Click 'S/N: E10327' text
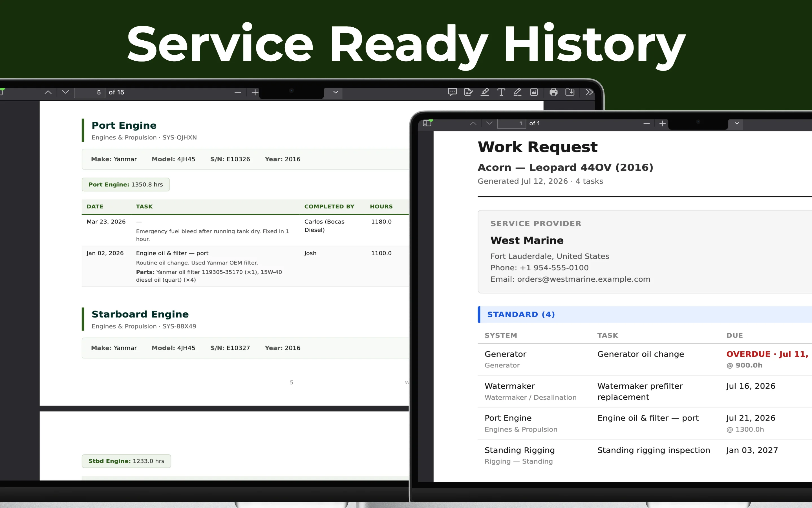Image resolution: width=812 pixels, height=508 pixels. click(230, 348)
